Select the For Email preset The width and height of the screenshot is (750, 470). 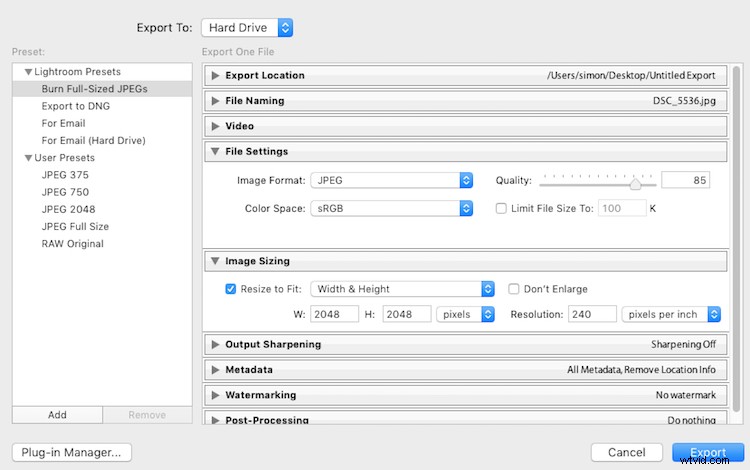(x=64, y=123)
